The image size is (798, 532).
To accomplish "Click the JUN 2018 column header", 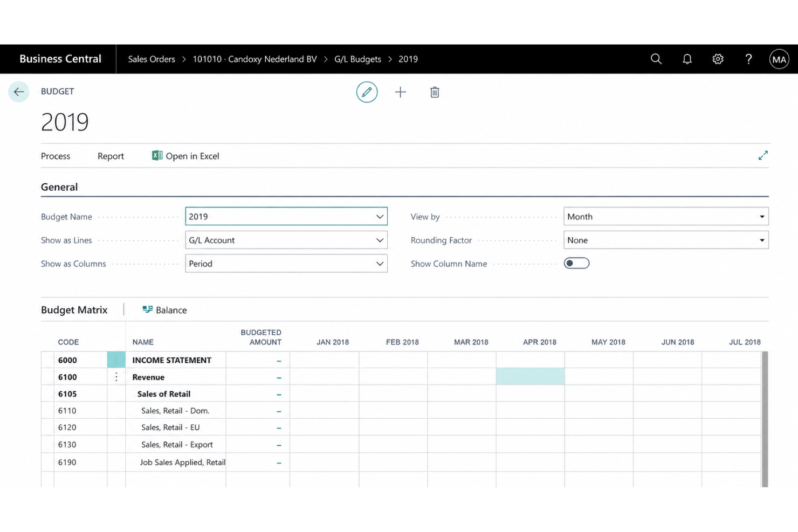I will click(678, 342).
